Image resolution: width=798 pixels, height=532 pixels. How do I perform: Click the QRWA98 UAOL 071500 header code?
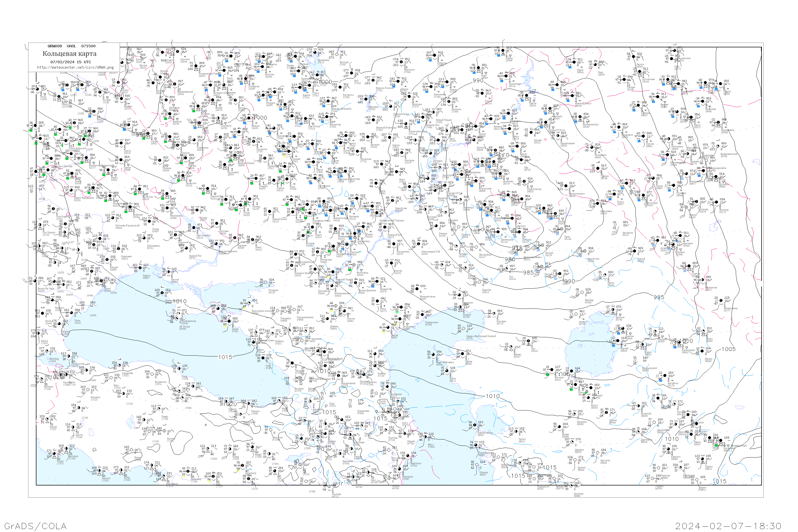[x=72, y=46]
